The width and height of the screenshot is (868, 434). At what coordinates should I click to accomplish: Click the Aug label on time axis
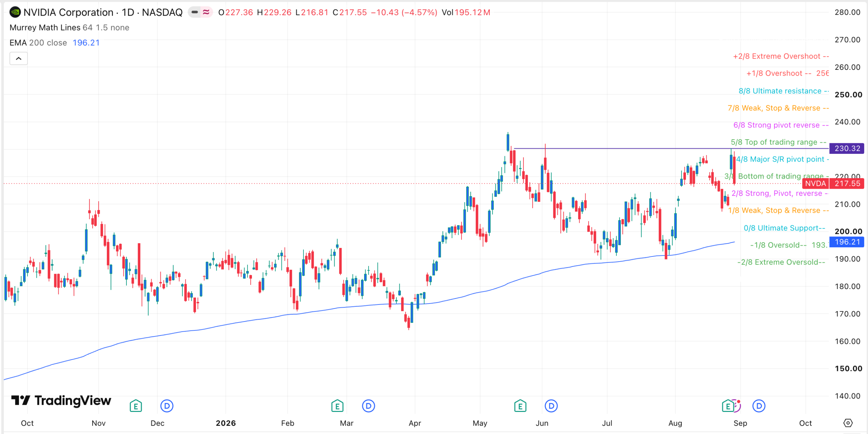click(x=675, y=423)
